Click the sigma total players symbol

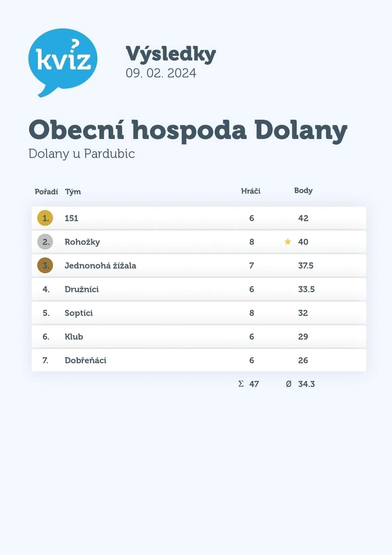click(x=241, y=384)
